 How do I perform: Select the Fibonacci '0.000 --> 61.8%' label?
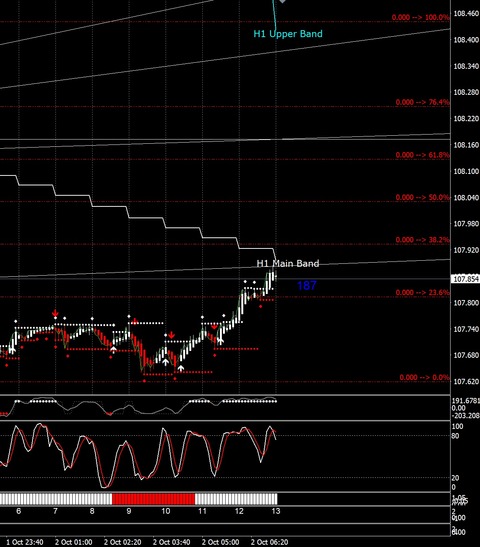[x=422, y=155]
